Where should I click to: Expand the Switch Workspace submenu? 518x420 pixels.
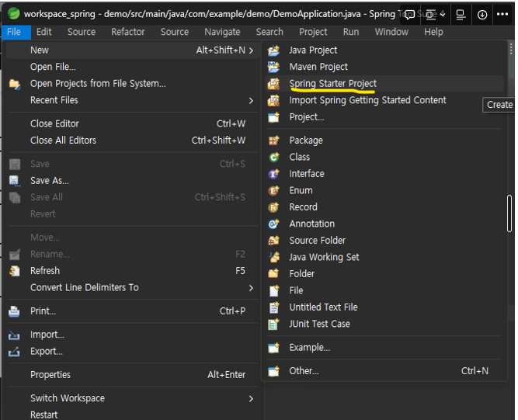[x=251, y=398]
